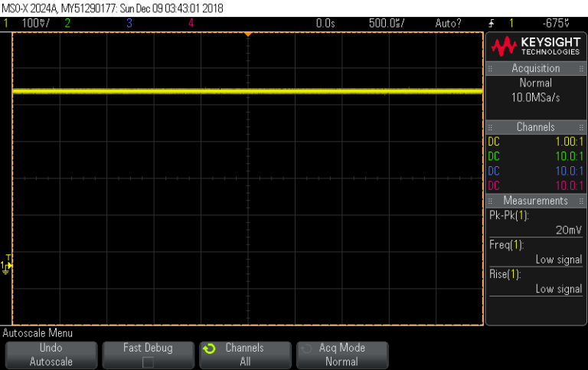Click the Pk-Pk(1) measurement label
Viewport: 588px width, 370px height.
tap(509, 215)
